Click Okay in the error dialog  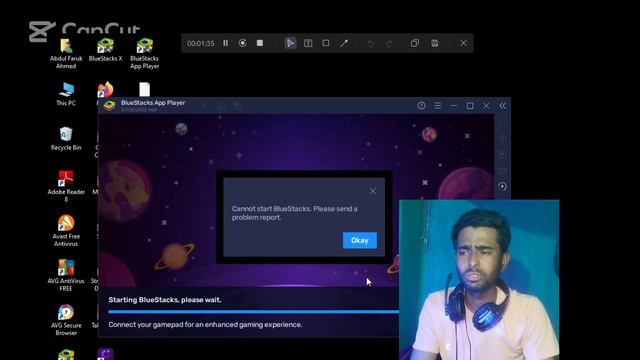pyautogui.click(x=360, y=240)
